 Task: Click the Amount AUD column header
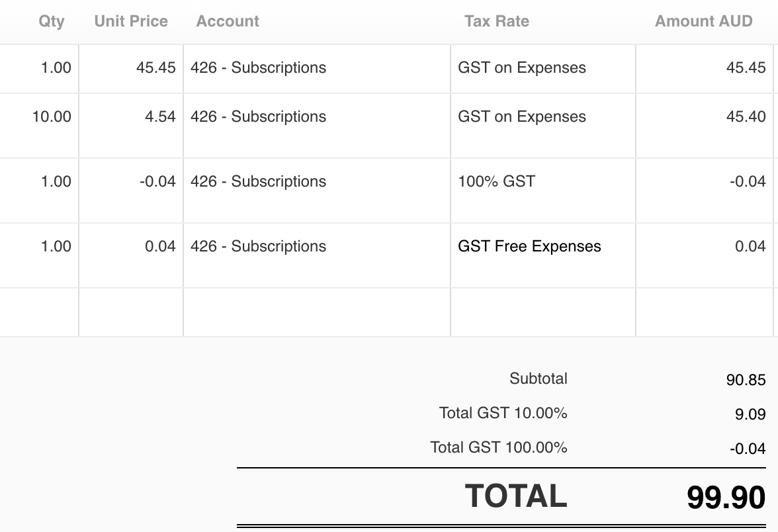tap(704, 21)
